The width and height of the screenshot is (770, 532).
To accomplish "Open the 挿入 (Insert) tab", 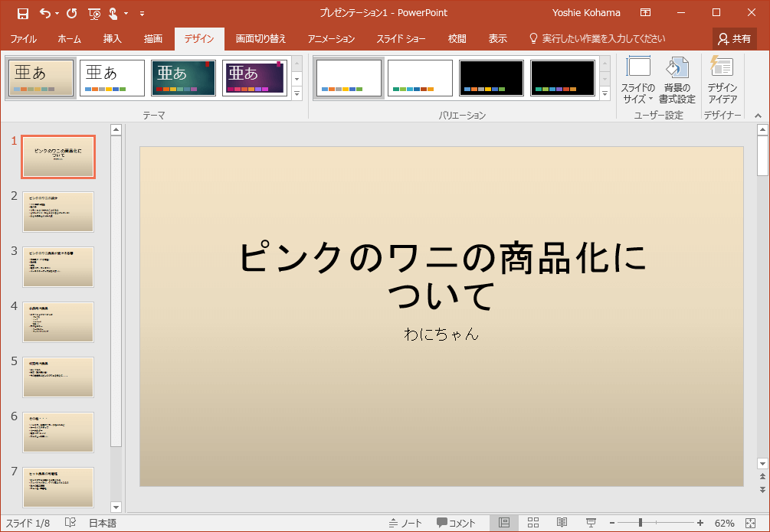I will [x=113, y=38].
